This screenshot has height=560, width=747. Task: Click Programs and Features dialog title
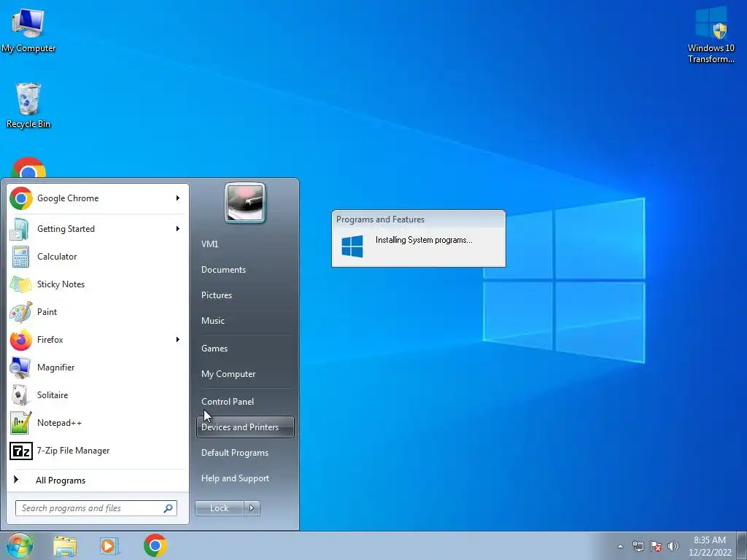pyautogui.click(x=380, y=219)
